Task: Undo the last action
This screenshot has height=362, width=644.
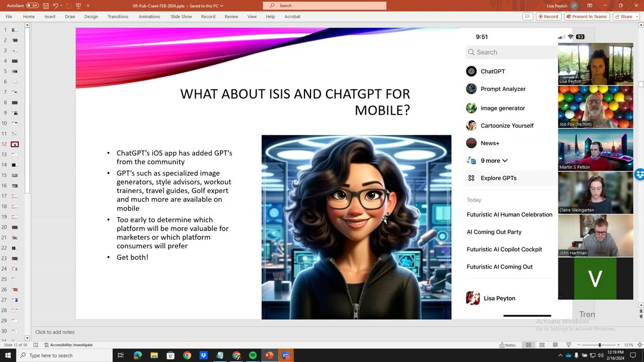Action: (x=55, y=6)
